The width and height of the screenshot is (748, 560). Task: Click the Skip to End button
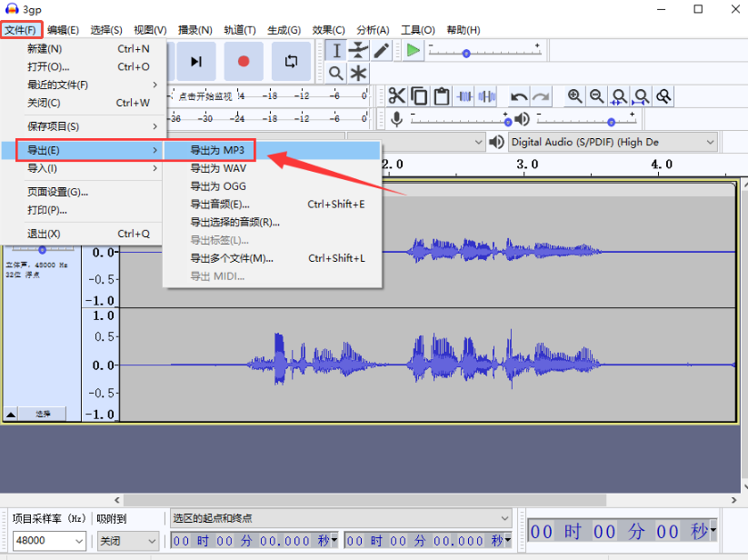[x=196, y=62]
